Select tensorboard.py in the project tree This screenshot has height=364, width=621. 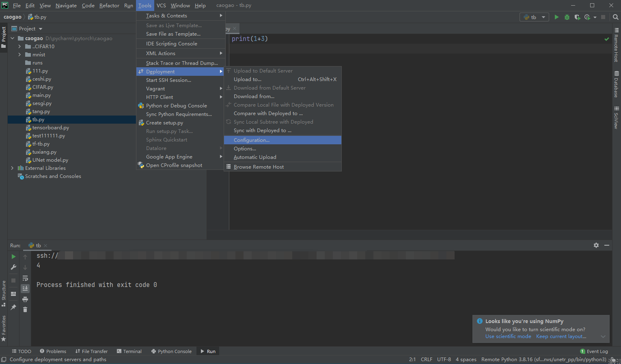point(51,128)
